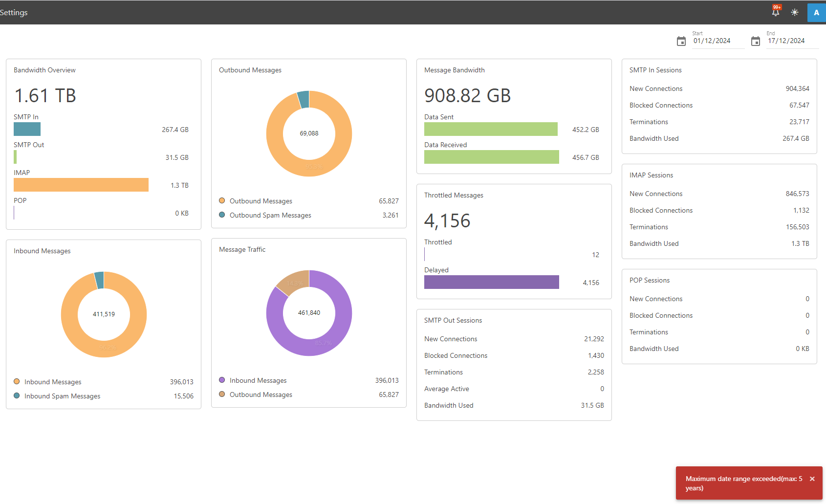Click the Settings title in header
The width and height of the screenshot is (826, 504).
(14, 12)
